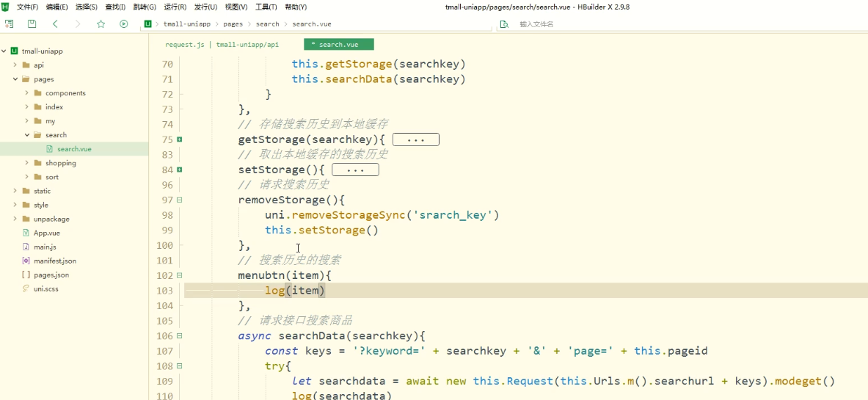Click the folded ellipsis box after setStorage

[x=355, y=170]
